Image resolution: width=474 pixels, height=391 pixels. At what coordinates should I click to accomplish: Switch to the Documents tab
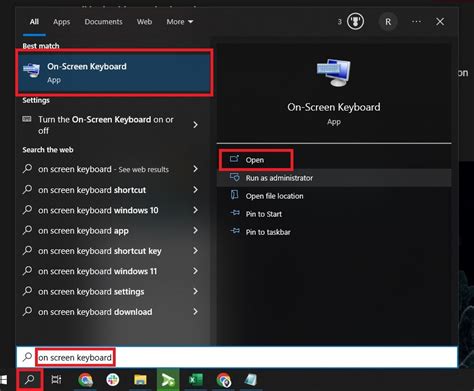(x=103, y=22)
